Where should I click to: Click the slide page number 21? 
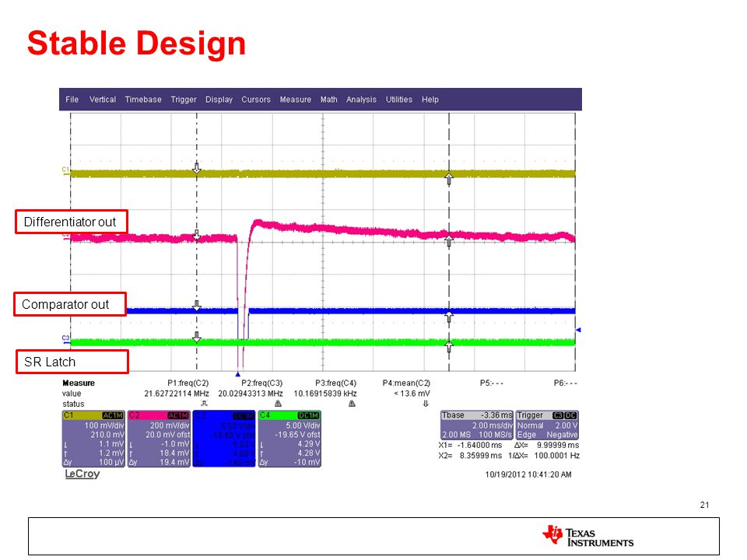[x=705, y=505]
